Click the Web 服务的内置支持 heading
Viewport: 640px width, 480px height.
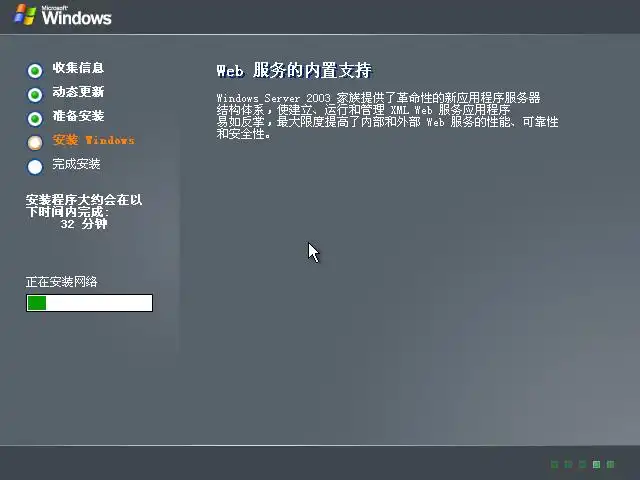click(x=294, y=70)
